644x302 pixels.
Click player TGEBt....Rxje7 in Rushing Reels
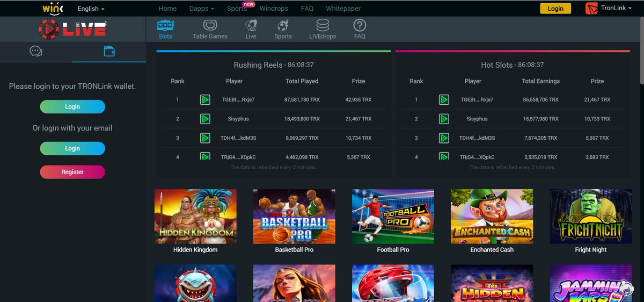pos(238,99)
